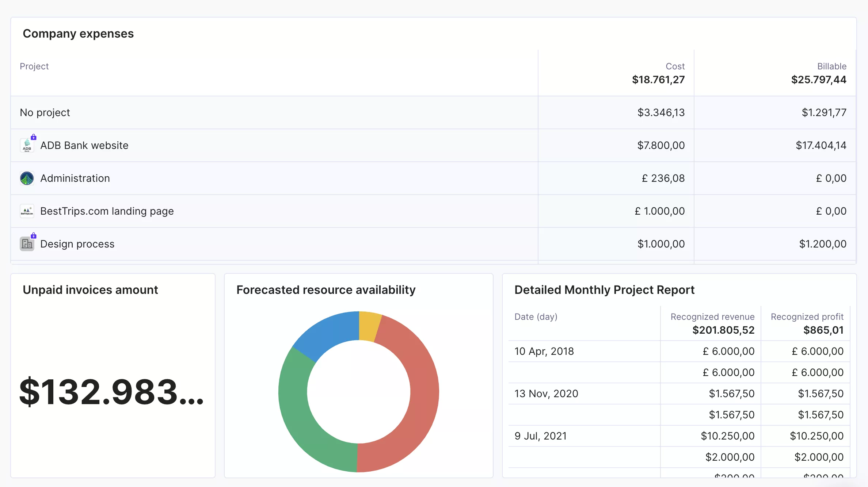This screenshot has width=868, height=487.
Task: Click the Cost column header
Action: click(675, 66)
